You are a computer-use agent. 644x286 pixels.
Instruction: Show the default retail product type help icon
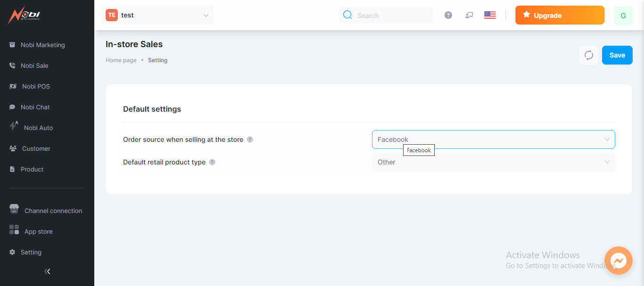pos(212,162)
